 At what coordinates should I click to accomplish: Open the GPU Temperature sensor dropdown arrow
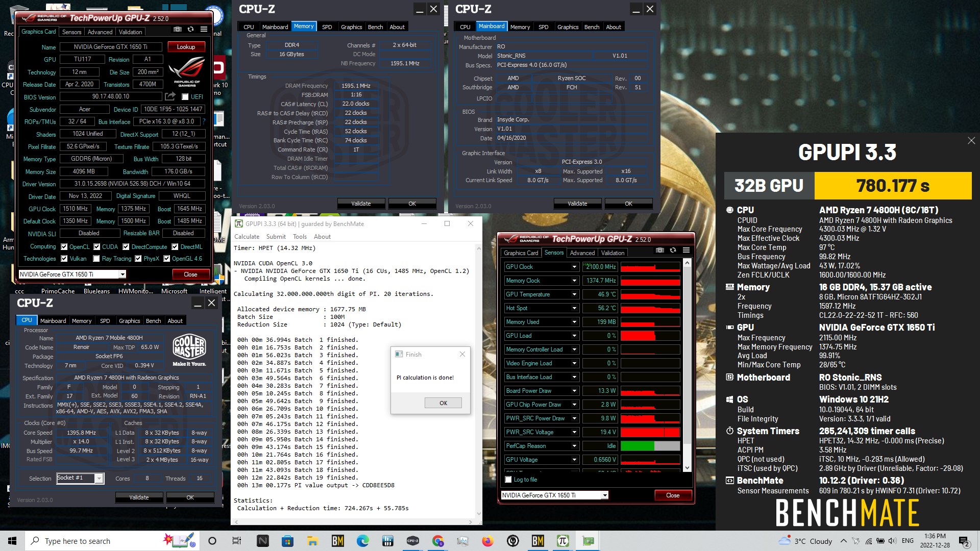pyautogui.click(x=574, y=294)
